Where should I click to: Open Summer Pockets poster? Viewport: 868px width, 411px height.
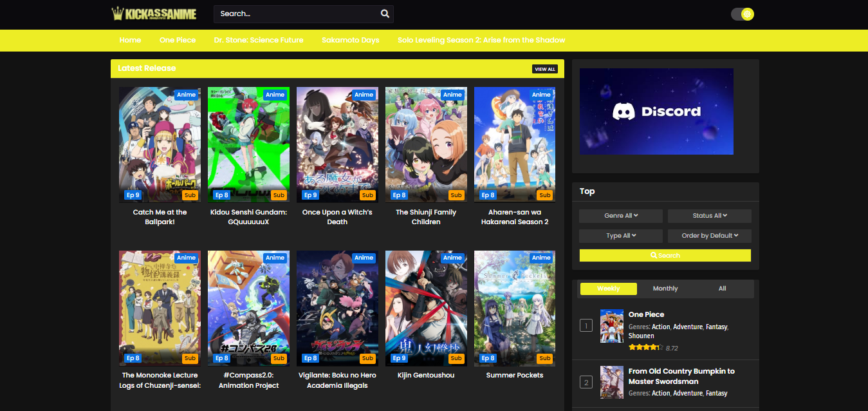[515, 309]
